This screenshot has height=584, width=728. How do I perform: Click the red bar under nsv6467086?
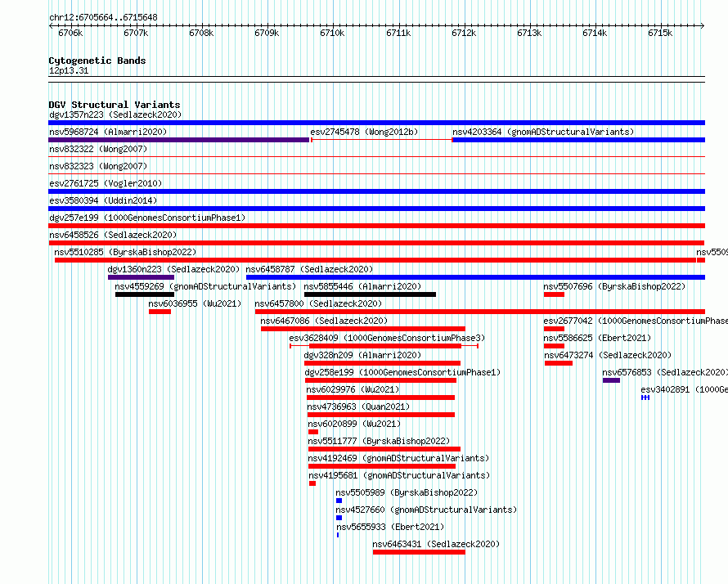click(x=363, y=329)
